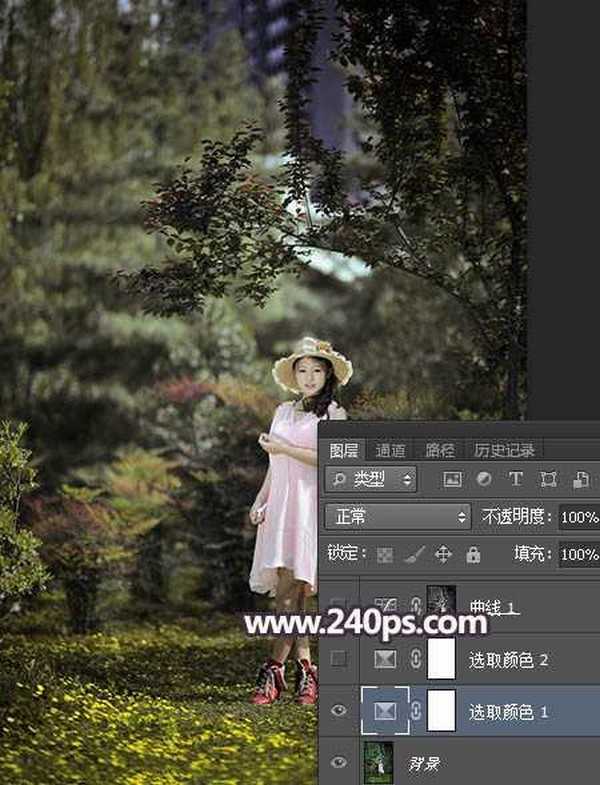Viewport: 600px width, 785px height.
Task: Click the 不透明度 value field
Action: (579, 517)
